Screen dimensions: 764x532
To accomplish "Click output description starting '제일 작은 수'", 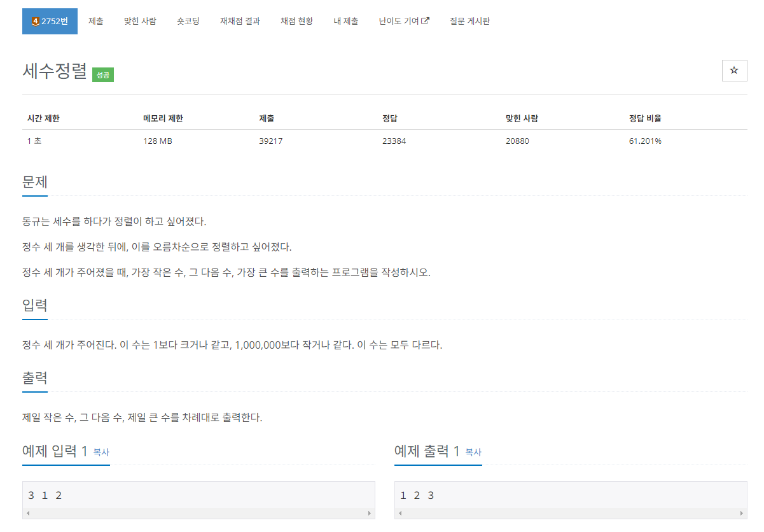I will pos(142,417).
